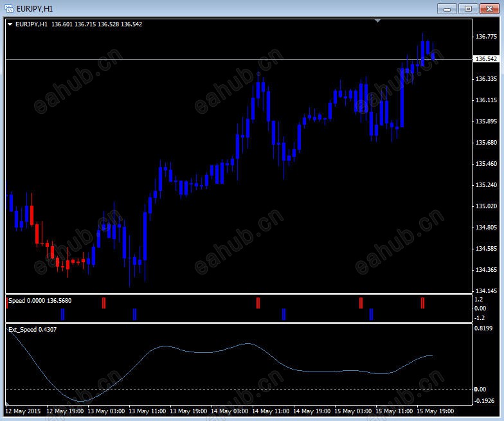Click the time label 15 May 19:00
Image resolution: width=504 pixels, height=421 pixels.
point(435,411)
